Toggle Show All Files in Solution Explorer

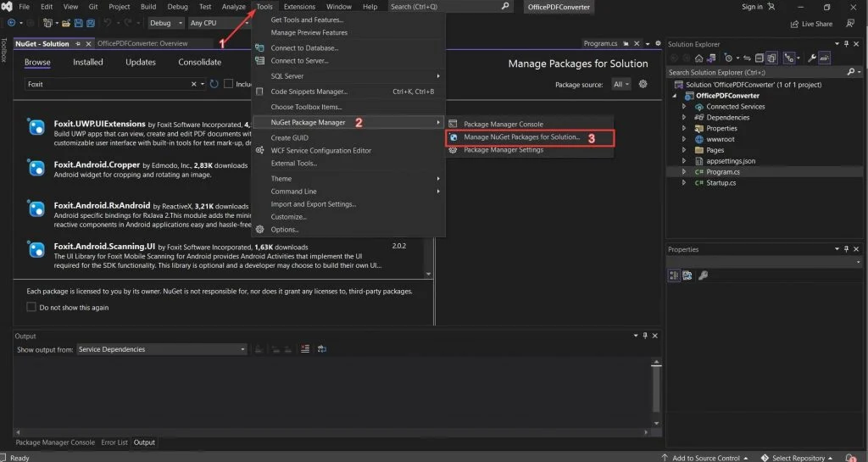[771, 58]
